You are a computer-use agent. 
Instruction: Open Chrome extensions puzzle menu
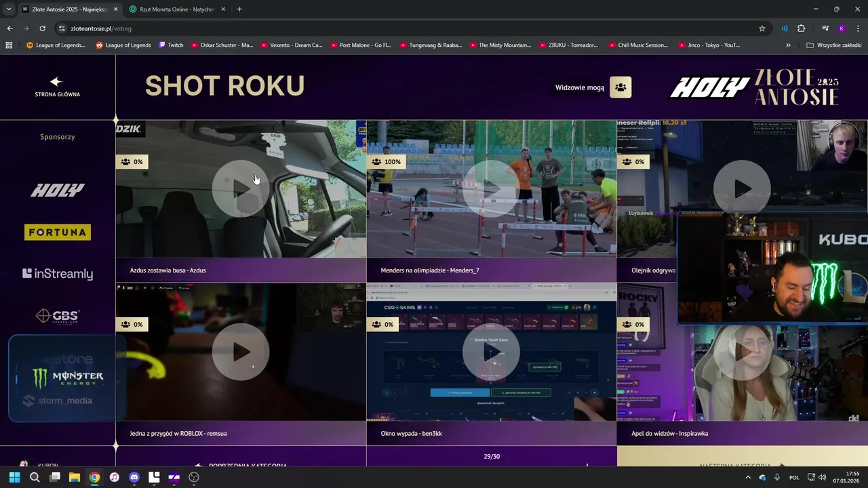click(801, 28)
